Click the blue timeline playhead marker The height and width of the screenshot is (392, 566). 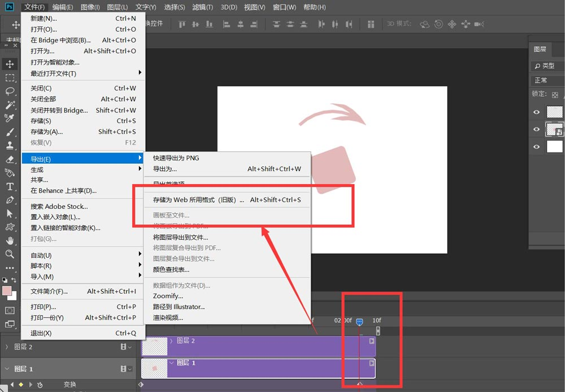(359, 321)
